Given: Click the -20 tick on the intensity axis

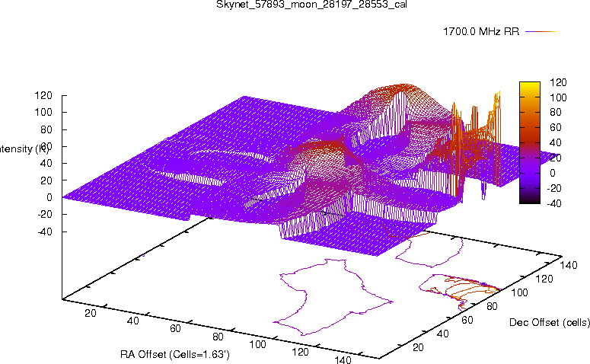Looking at the screenshot, I should click(45, 215).
